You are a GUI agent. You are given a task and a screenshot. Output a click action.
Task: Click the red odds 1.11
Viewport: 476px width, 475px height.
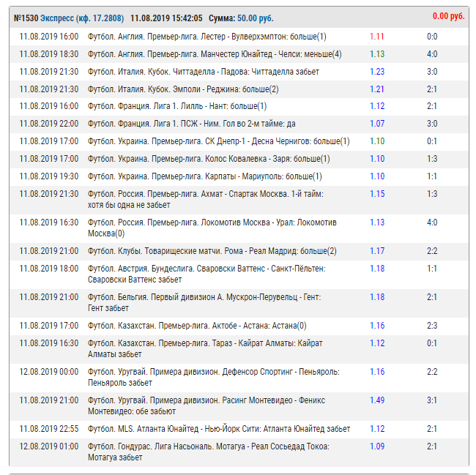click(x=376, y=37)
